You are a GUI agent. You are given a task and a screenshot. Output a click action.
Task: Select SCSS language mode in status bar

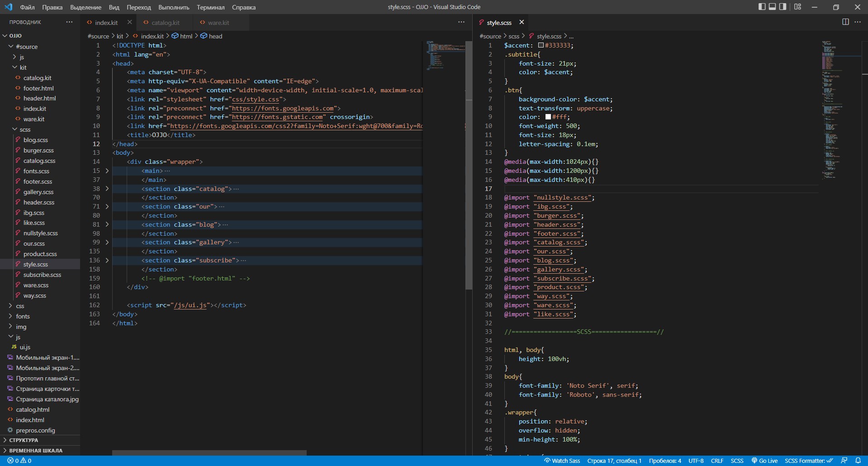pos(737,461)
